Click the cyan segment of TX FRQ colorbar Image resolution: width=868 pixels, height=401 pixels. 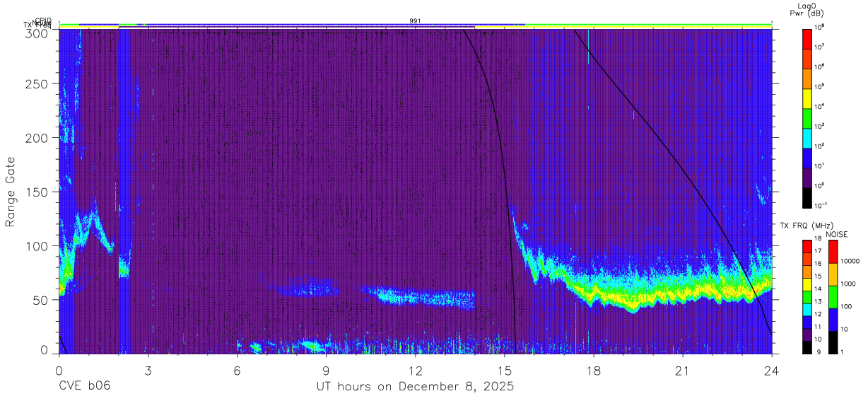(807, 310)
